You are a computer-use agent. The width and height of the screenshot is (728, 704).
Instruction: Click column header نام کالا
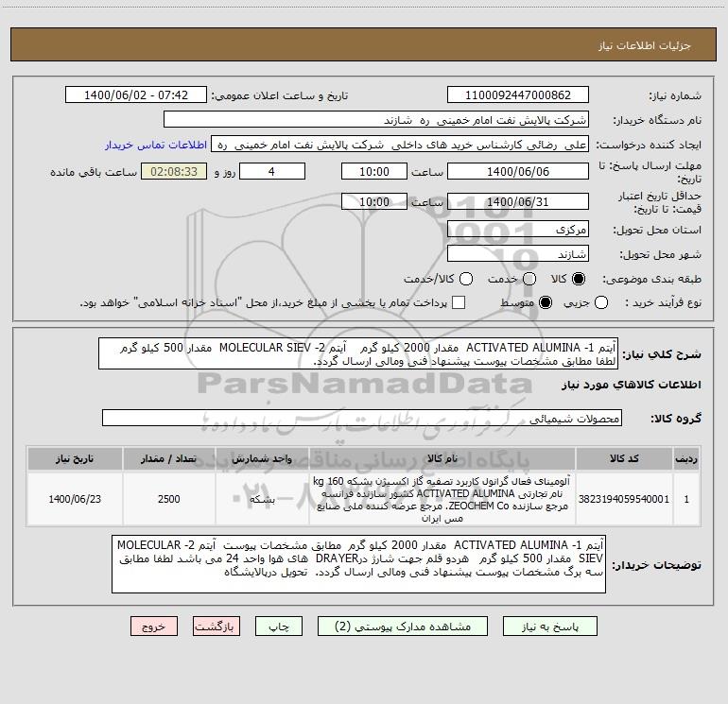(442, 458)
